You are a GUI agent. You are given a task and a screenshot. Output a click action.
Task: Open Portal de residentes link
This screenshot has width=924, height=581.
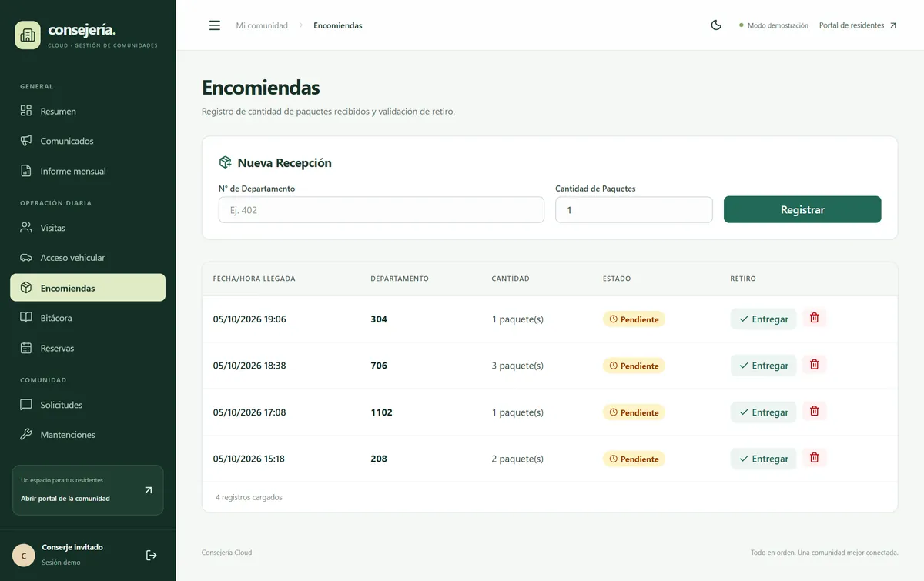coord(858,25)
